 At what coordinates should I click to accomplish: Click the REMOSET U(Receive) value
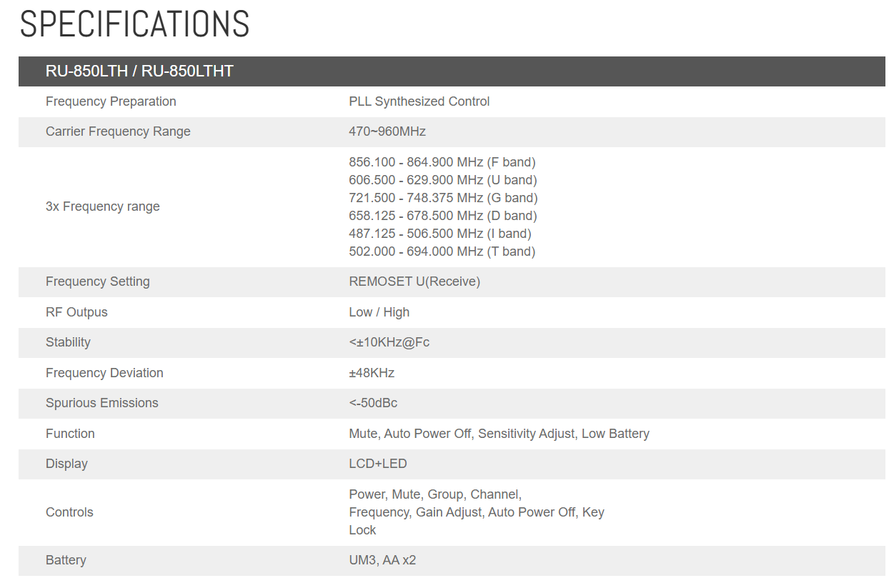414,281
